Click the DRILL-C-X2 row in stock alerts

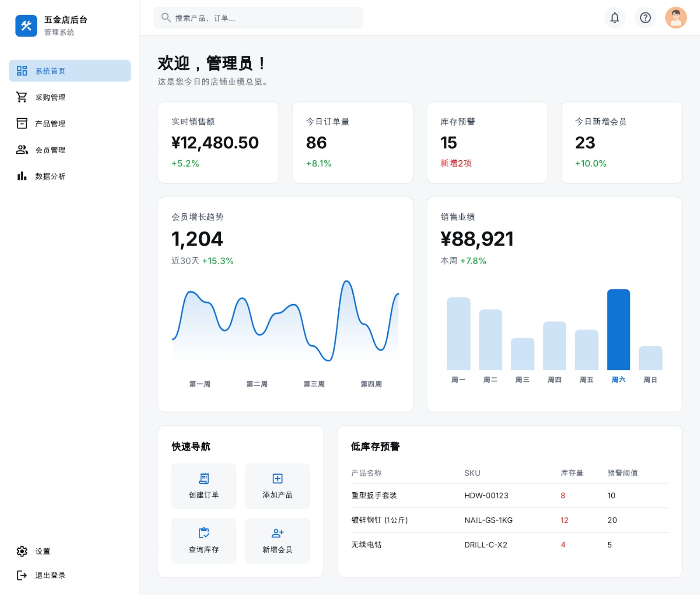[x=509, y=545]
